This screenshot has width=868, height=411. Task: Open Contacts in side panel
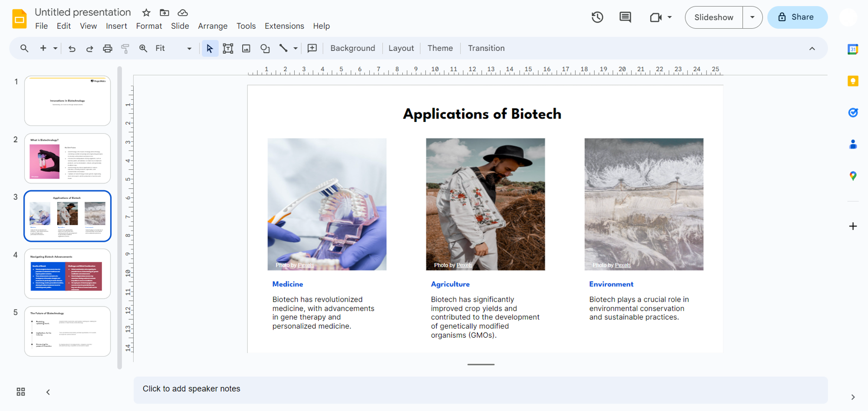tap(853, 145)
